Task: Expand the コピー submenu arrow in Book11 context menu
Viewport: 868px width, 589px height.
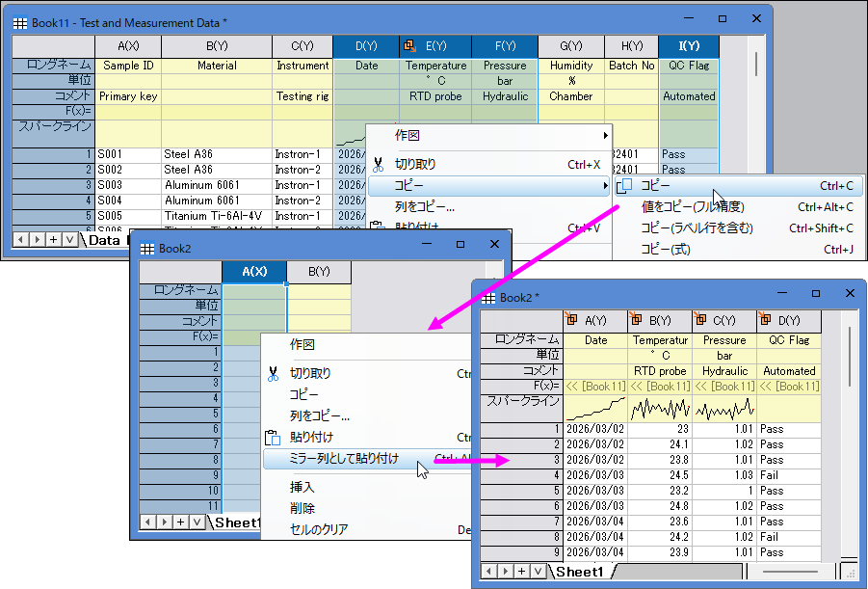Action: 606,186
